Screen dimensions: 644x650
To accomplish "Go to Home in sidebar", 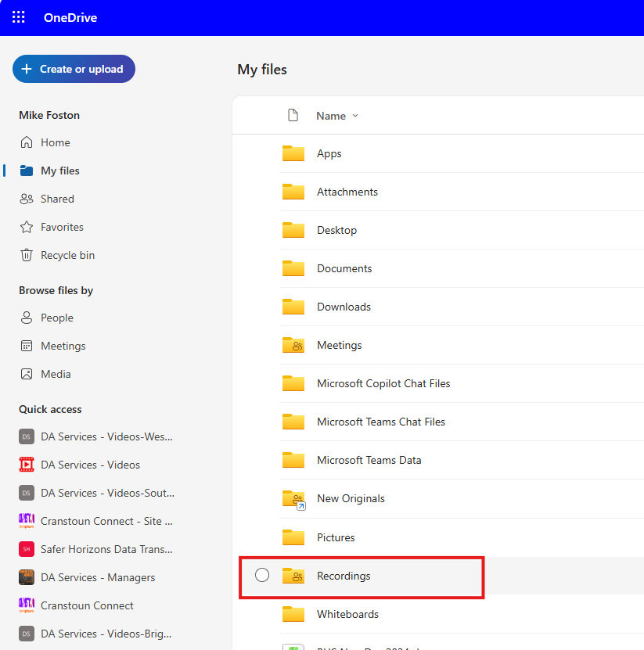I will point(55,142).
